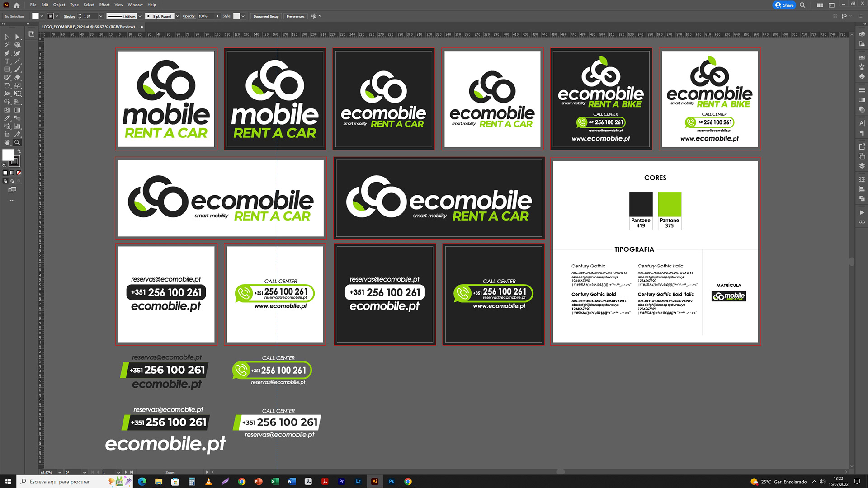
Task: Select the Scale tool
Action: pos(18,86)
